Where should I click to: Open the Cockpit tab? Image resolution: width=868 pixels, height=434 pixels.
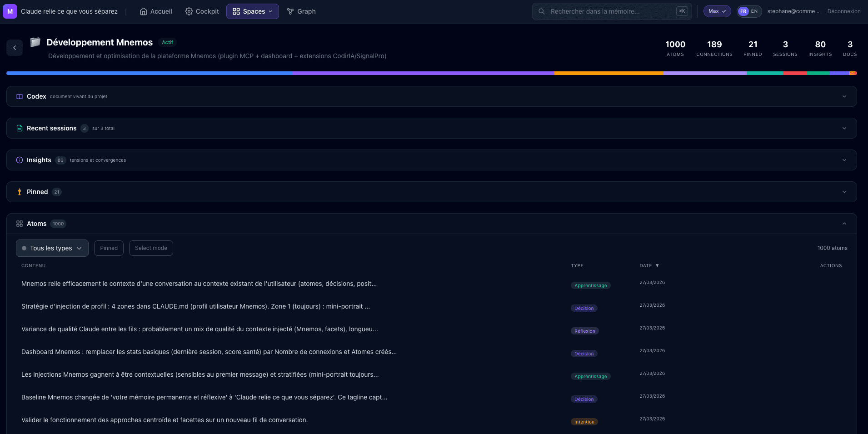coord(202,11)
